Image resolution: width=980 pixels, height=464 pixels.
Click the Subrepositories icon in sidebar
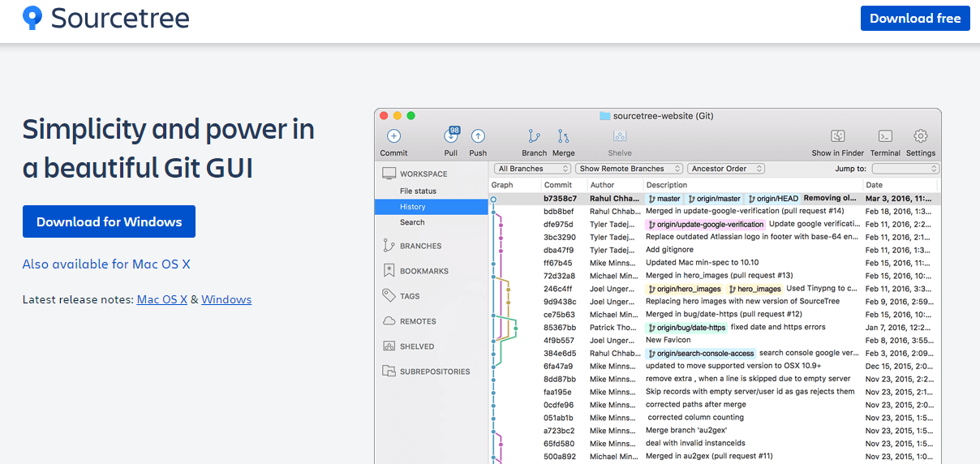(x=389, y=372)
